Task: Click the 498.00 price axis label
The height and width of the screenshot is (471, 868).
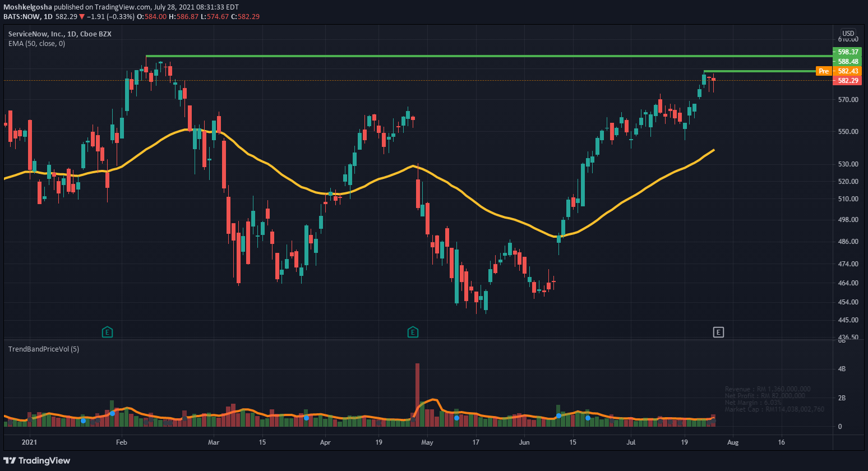Action: 848,220
